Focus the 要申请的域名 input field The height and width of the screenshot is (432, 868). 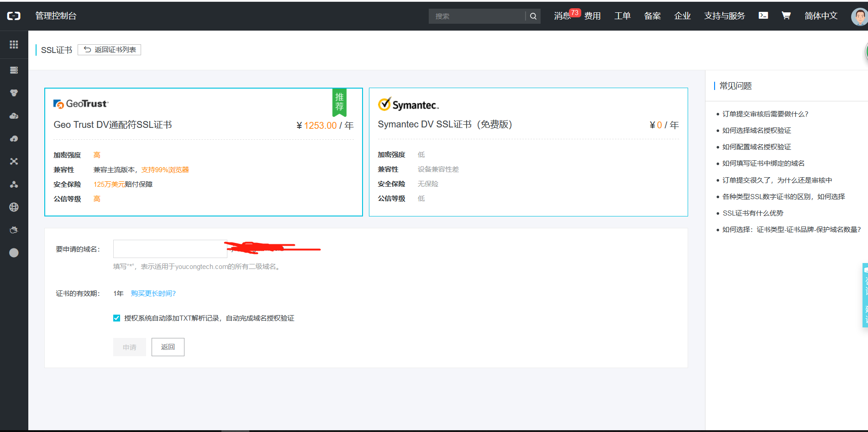pos(170,249)
